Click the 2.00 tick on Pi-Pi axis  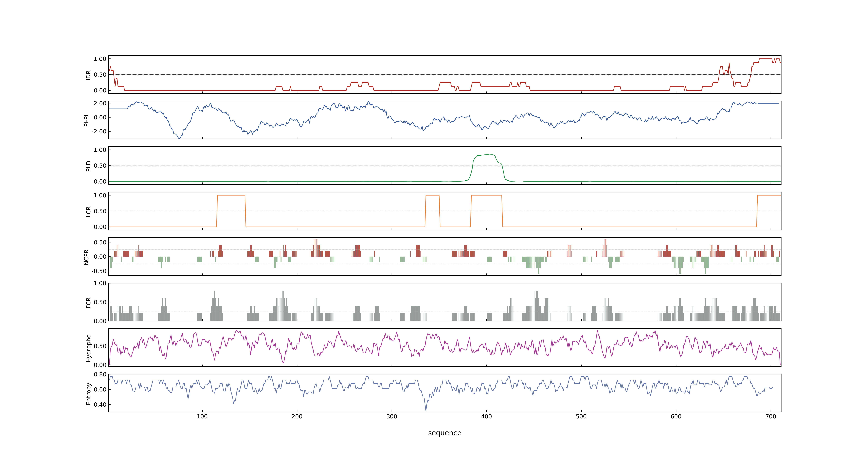pyautogui.click(x=100, y=103)
